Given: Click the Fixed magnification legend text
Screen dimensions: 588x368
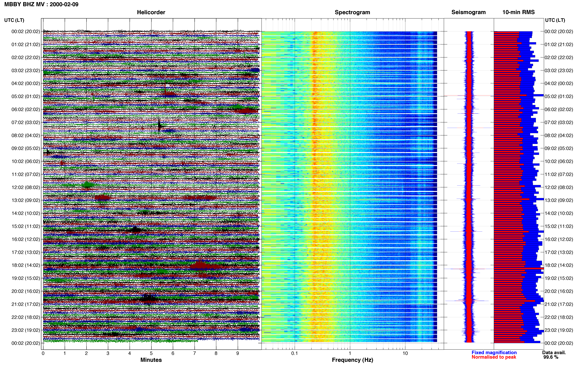Looking at the screenshot, I should [x=494, y=352].
